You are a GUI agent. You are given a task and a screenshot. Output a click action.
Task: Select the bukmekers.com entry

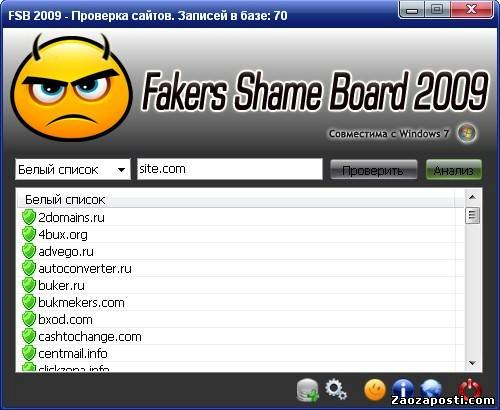pos(240,302)
